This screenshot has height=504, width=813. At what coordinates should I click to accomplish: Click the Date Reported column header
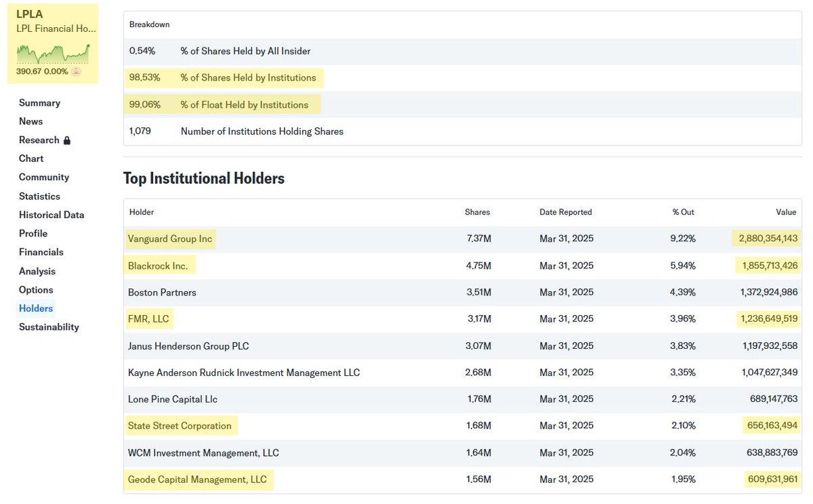[566, 212]
